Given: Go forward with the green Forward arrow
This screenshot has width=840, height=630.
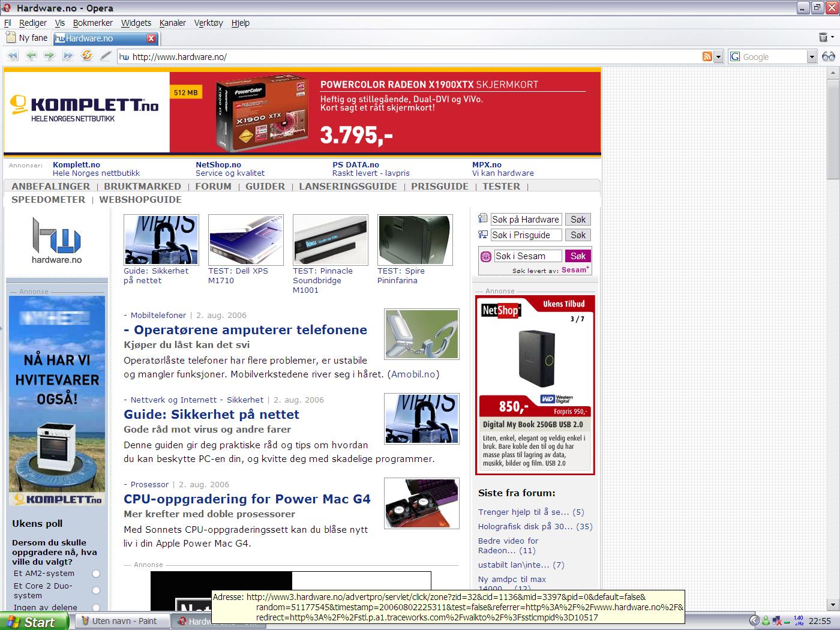Looking at the screenshot, I should 49,56.
